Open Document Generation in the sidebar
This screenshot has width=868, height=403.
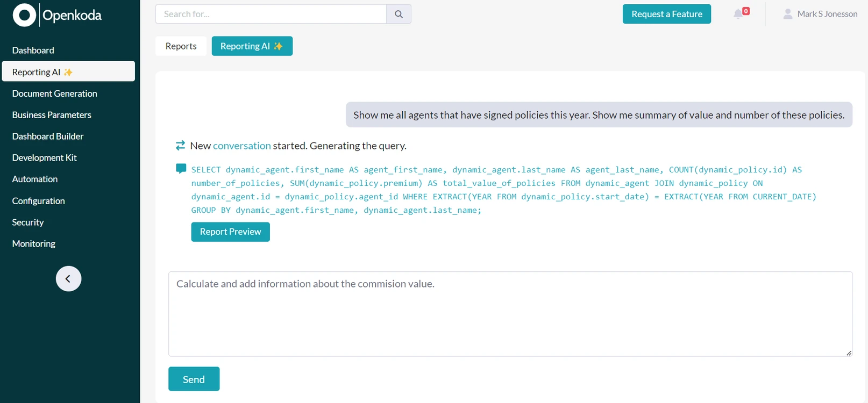(55, 93)
